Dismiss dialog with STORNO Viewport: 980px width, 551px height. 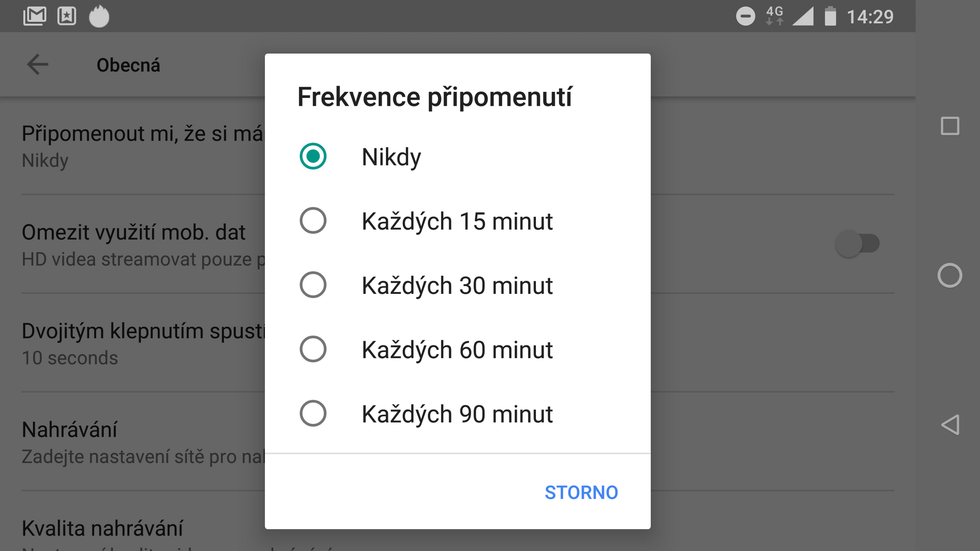pos(581,492)
